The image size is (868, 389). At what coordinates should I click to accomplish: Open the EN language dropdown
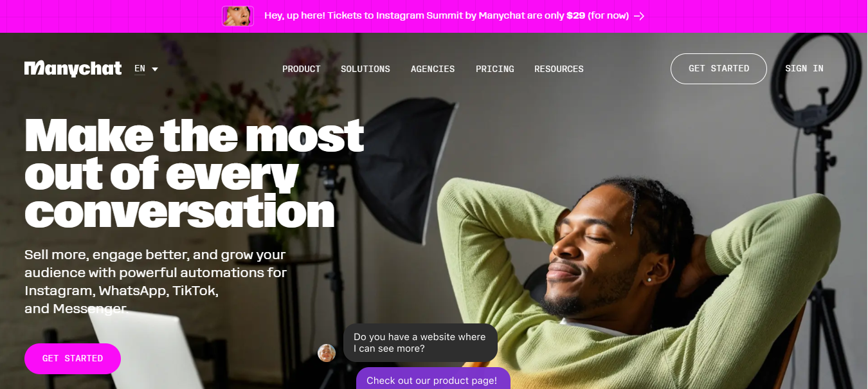[146, 69]
